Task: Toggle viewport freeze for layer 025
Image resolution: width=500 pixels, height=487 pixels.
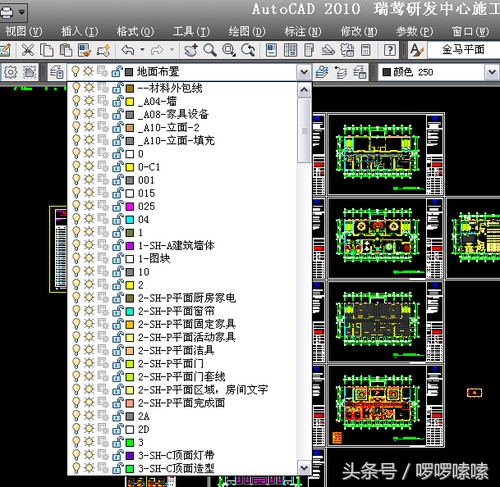Action: pos(103,206)
